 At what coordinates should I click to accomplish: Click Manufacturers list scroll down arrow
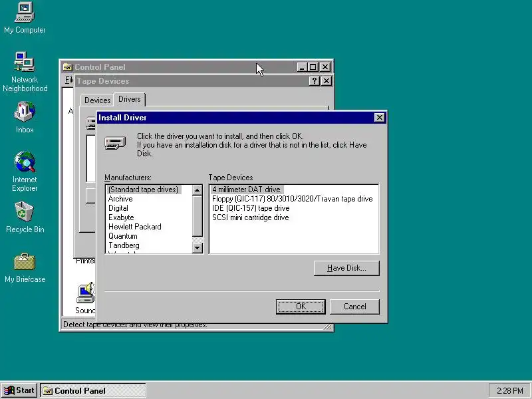[197, 247]
